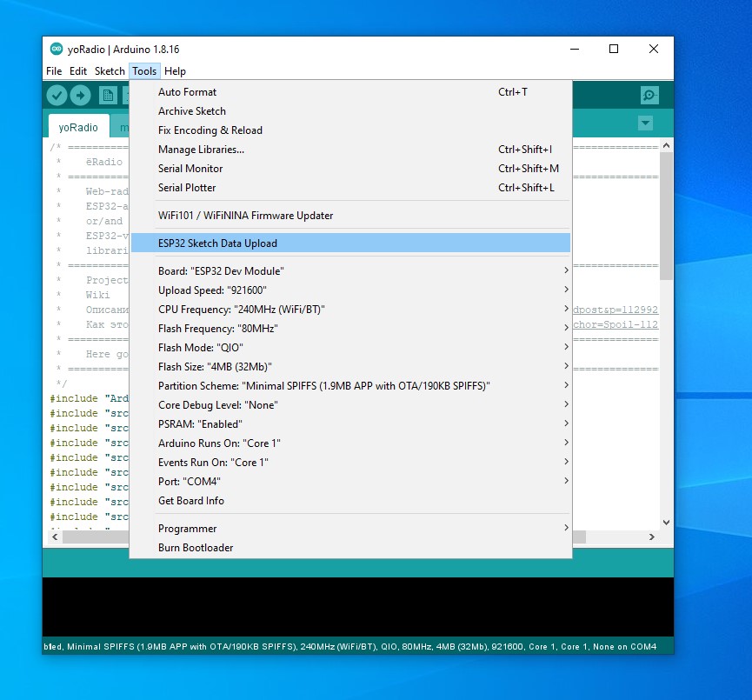752x700 pixels.
Task: Click the horizontal scrollbar left arrow
Action: pos(56,537)
